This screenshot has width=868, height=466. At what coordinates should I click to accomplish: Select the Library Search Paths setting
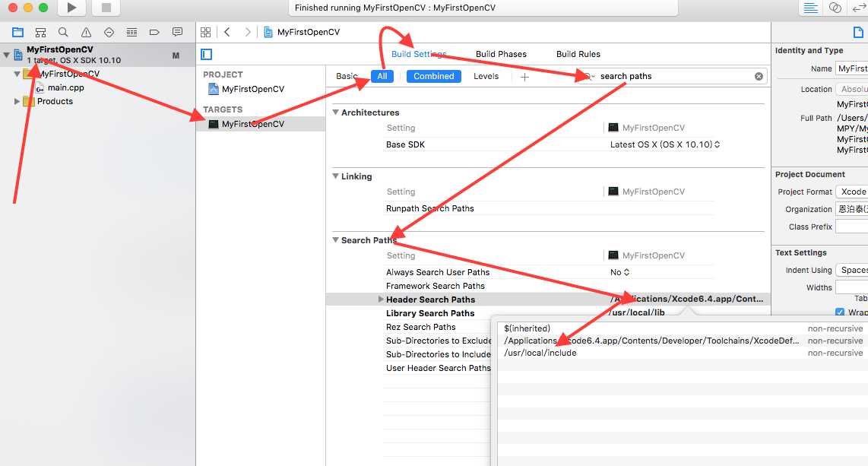coord(430,313)
